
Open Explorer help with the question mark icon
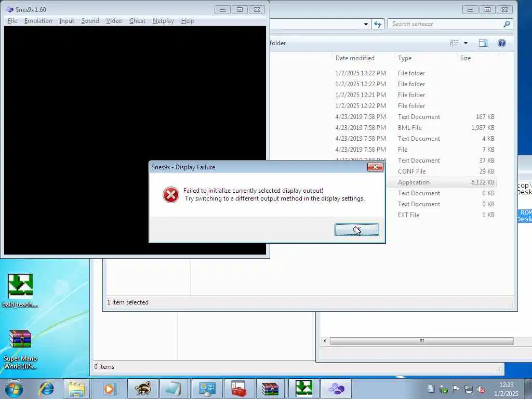point(502,43)
